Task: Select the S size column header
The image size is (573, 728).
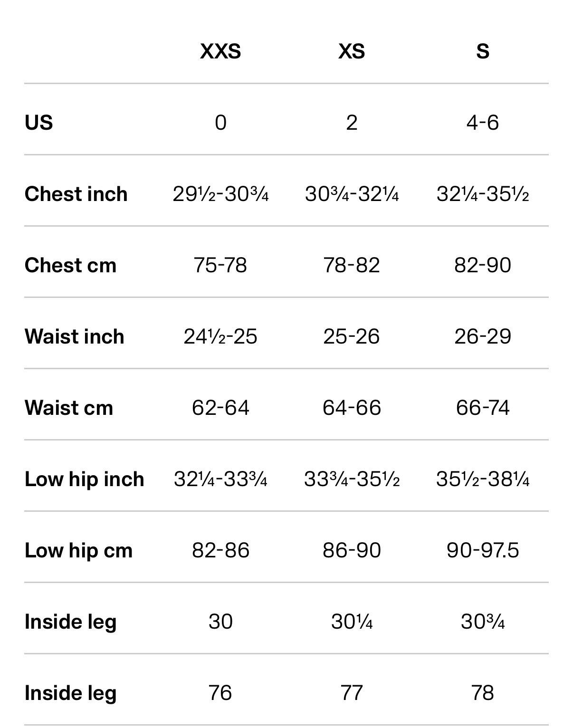Action: click(483, 51)
